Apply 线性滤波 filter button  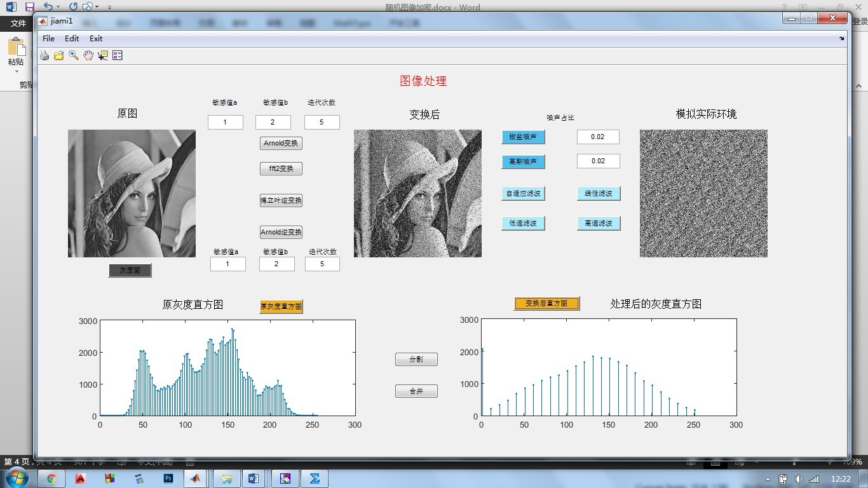599,193
